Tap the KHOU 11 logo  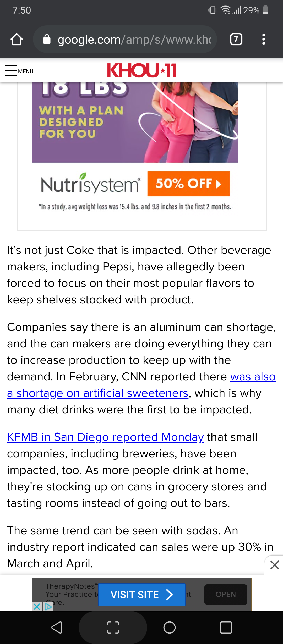tap(141, 70)
